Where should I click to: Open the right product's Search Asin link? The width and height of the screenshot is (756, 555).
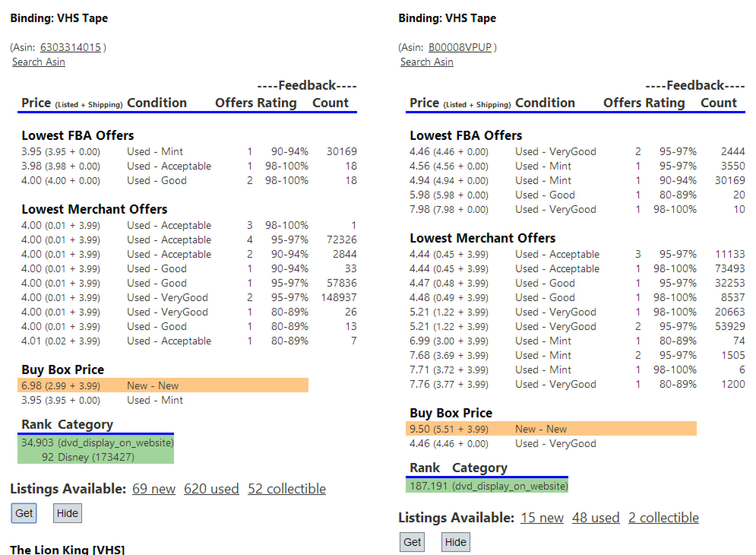pyautogui.click(x=427, y=62)
